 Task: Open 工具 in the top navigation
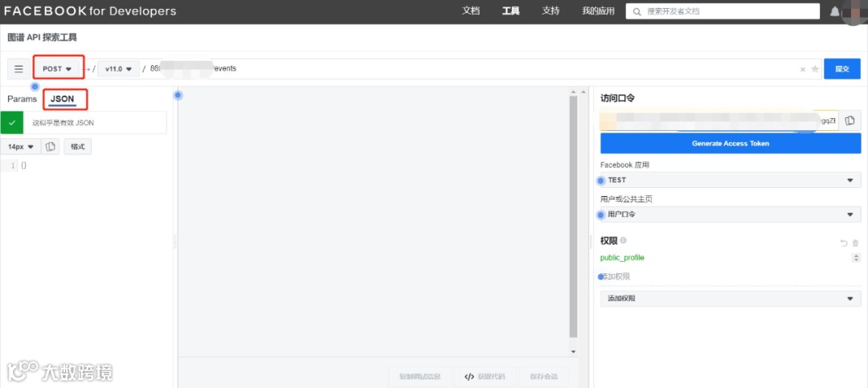click(510, 11)
